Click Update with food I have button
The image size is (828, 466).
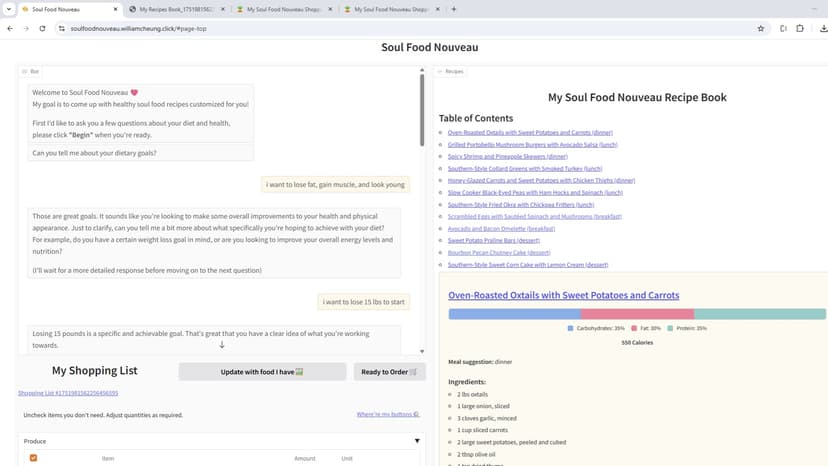tap(262, 372)
